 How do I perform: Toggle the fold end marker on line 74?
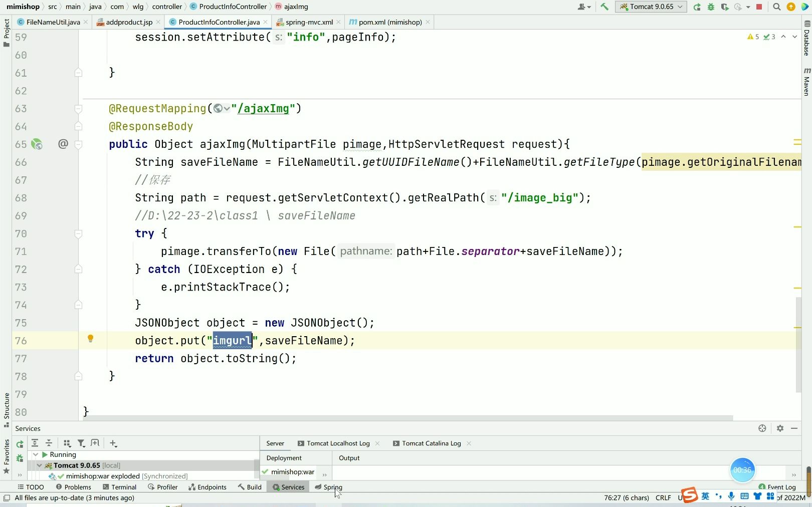click(x=78, y=305)
